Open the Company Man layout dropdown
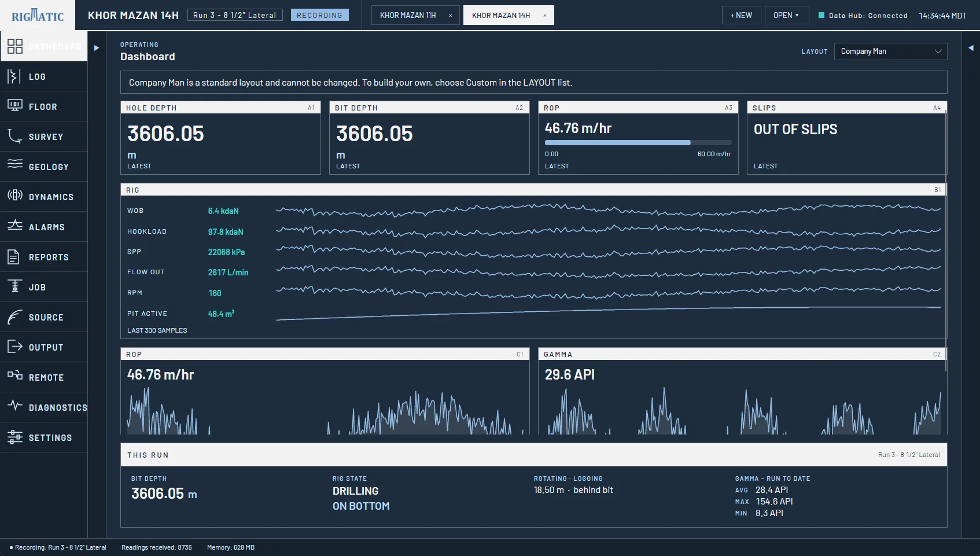Screen dimensions: 980x556 (890, 51)
